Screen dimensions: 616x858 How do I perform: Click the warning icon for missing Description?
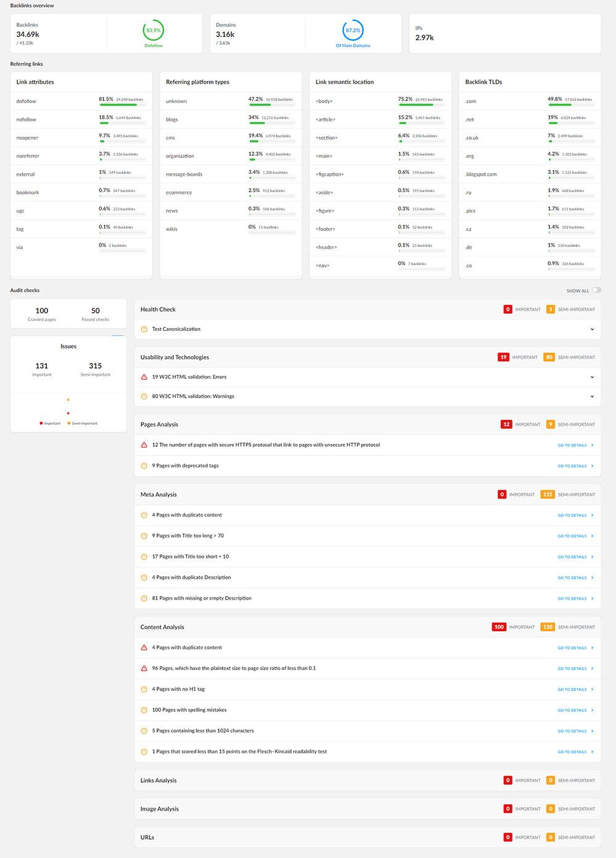click(144, 598)
